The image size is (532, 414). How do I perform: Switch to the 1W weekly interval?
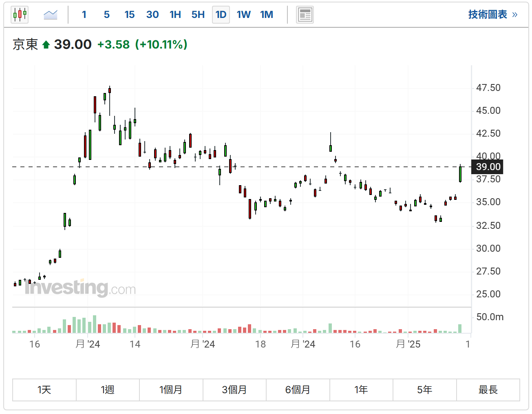tap(244, 15)
